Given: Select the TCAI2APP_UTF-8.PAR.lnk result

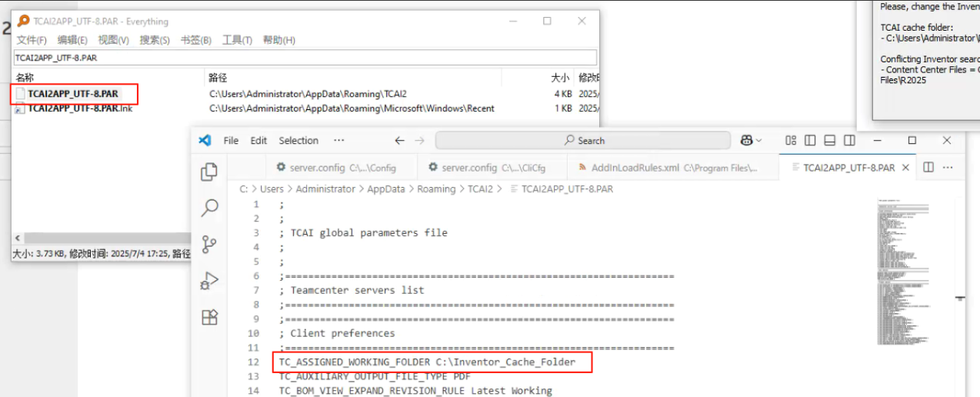Looking at the screenshot, I should coord(80,108).
